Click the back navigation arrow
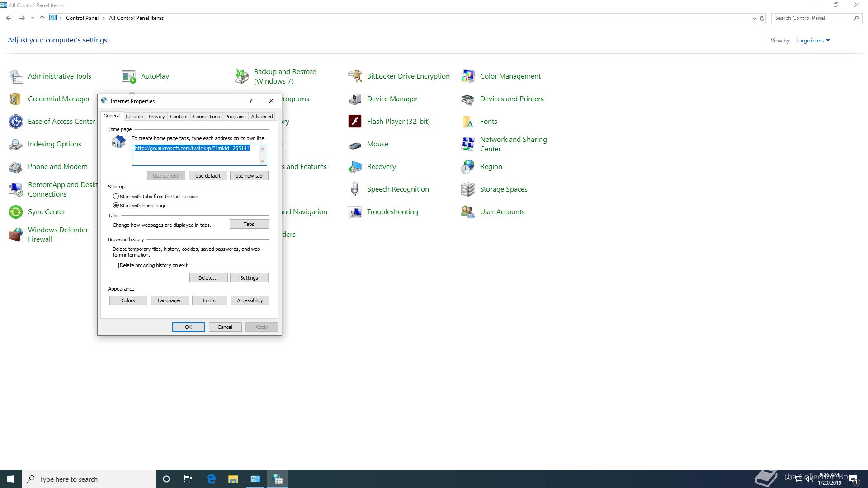Viewport: 868px width, 488px height. click(x=9, y=18)
